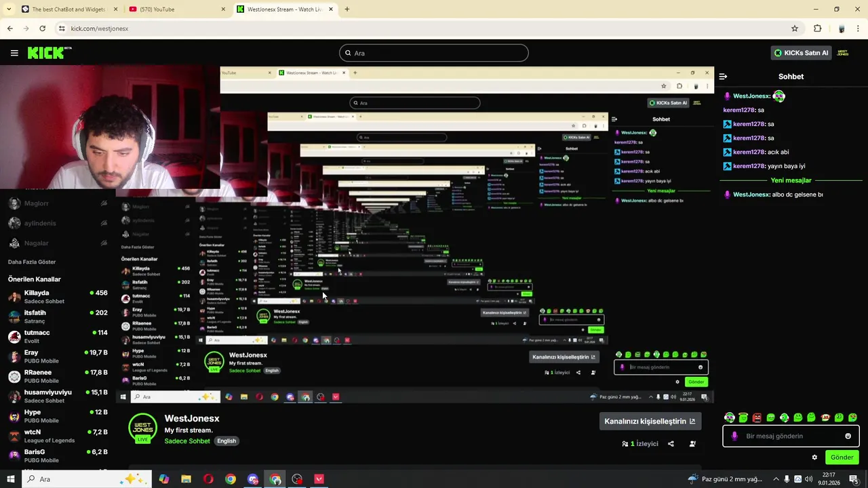Open the Chrome extensions puzzle icon
868x488 pixels.
[817, 28]
